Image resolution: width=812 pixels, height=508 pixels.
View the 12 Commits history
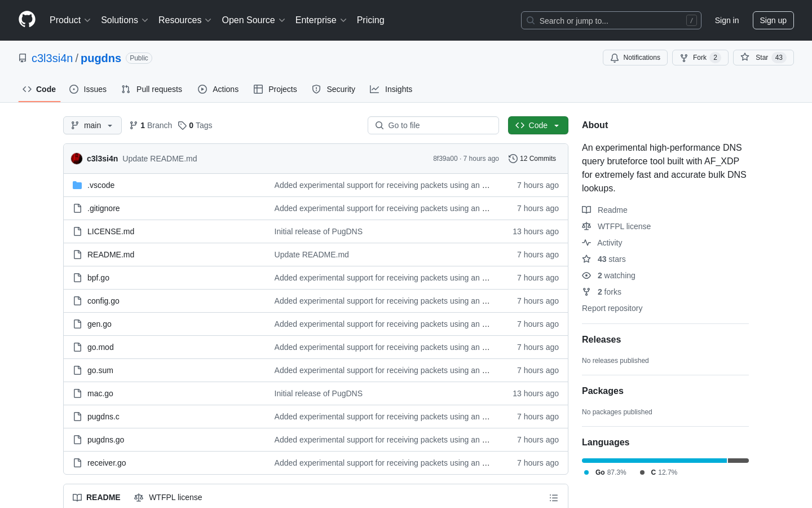532,159
